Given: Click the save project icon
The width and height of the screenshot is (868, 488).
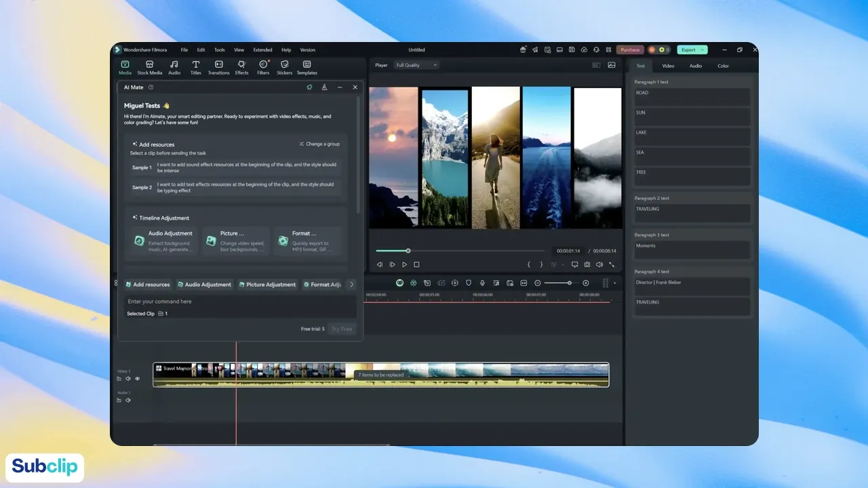Looking at the screenshot, I should [572, 49].
